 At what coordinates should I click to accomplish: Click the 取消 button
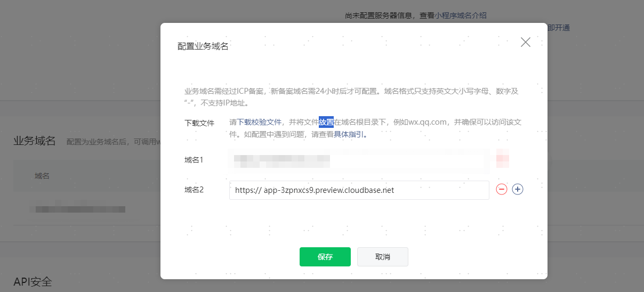pos(383,257)
